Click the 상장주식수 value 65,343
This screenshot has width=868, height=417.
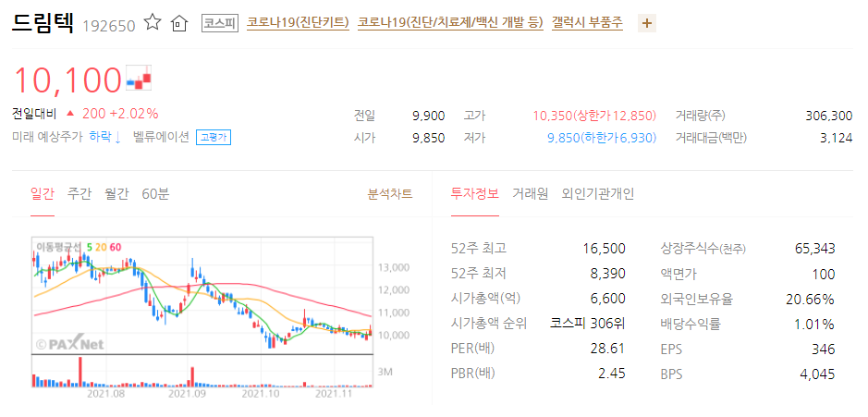tap(815, 248)
